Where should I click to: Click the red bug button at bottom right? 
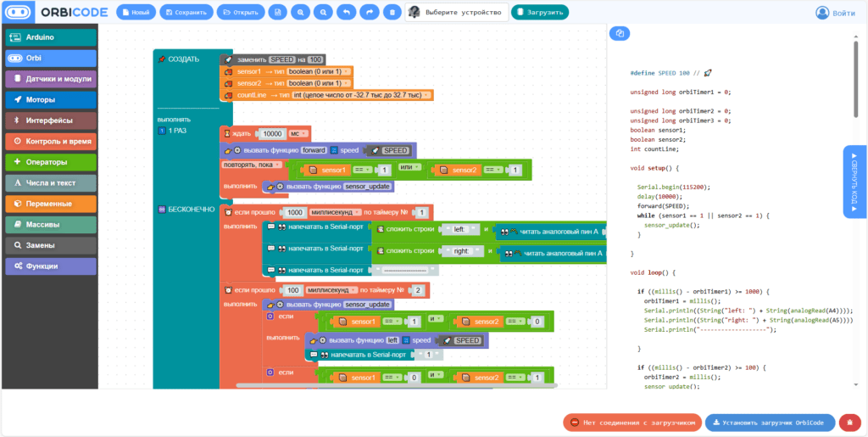click(849, 423)
